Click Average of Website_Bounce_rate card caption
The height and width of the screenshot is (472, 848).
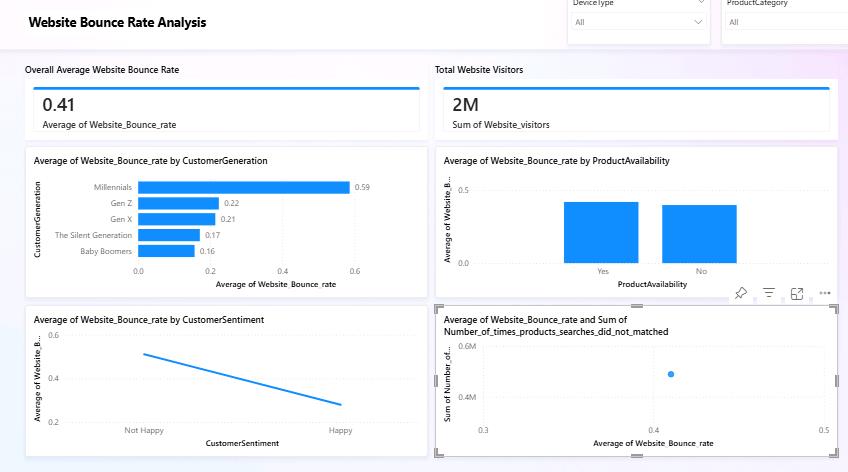(109, 125)
